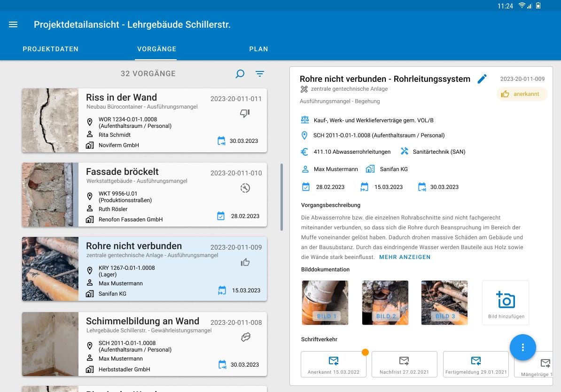
Task: Click the Vorgänge list scrollbar
Action: coord(282,197)
